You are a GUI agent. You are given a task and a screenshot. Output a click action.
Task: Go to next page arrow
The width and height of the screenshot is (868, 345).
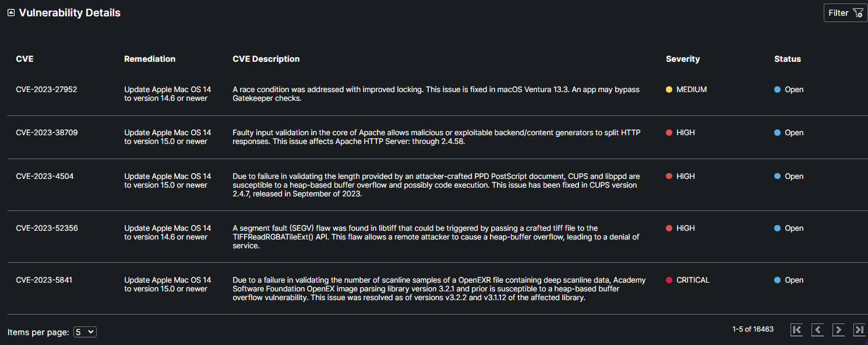pos(838,330)
